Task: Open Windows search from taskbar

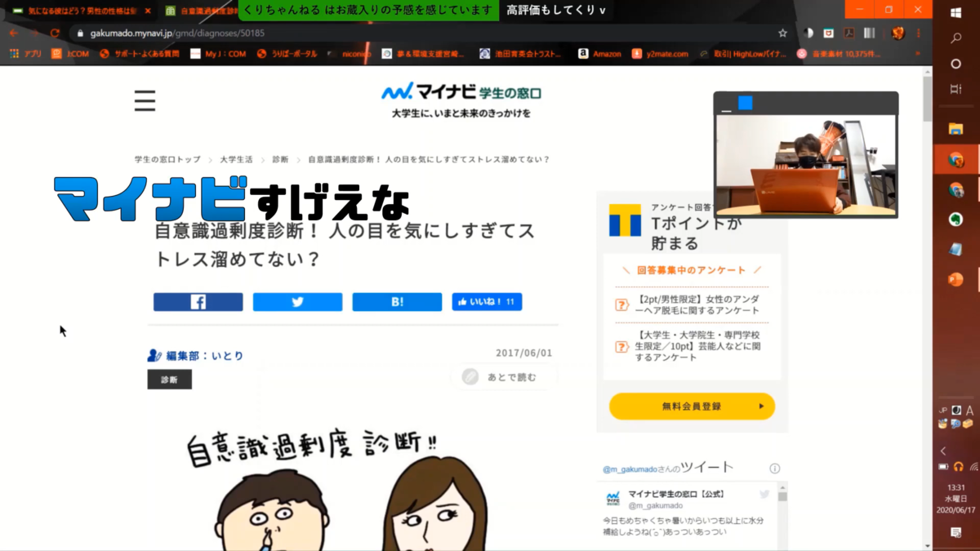Action: point(955,38)
